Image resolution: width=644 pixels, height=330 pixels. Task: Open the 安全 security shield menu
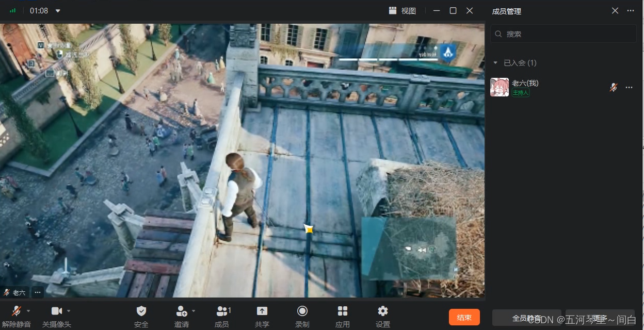click(141, 316)
